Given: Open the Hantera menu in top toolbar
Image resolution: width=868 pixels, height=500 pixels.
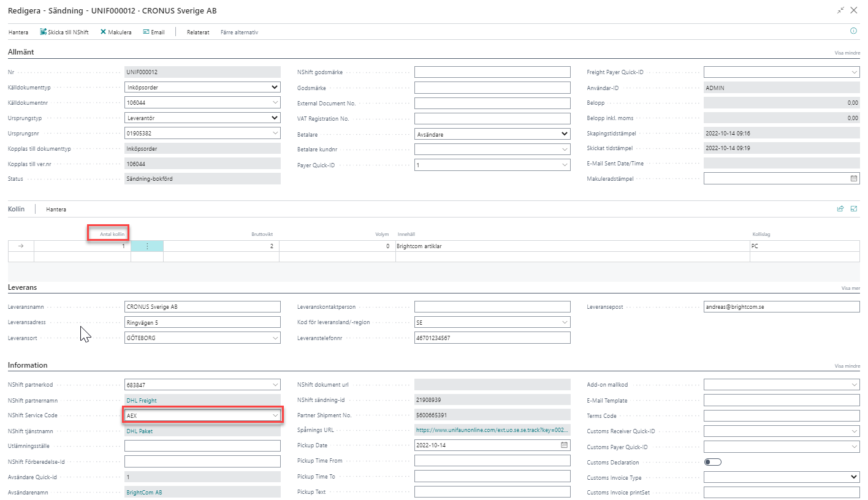Looking at the screenshot, I should pos(18,32).
